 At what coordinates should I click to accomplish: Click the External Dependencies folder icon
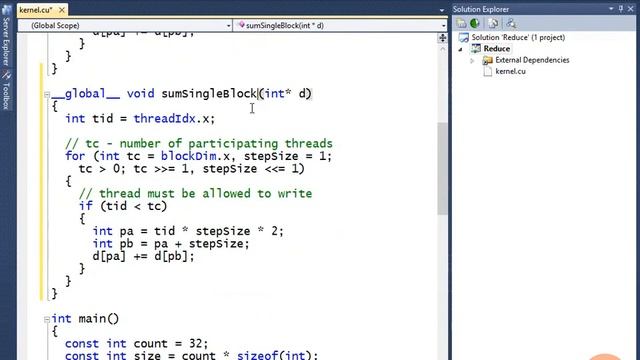tap(487, 60)
